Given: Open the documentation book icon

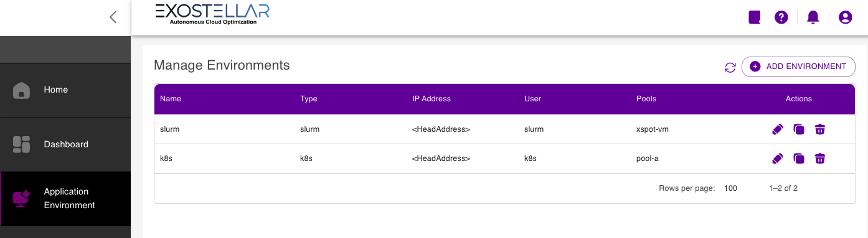Looking at the screenshot, I should [755, 17].
